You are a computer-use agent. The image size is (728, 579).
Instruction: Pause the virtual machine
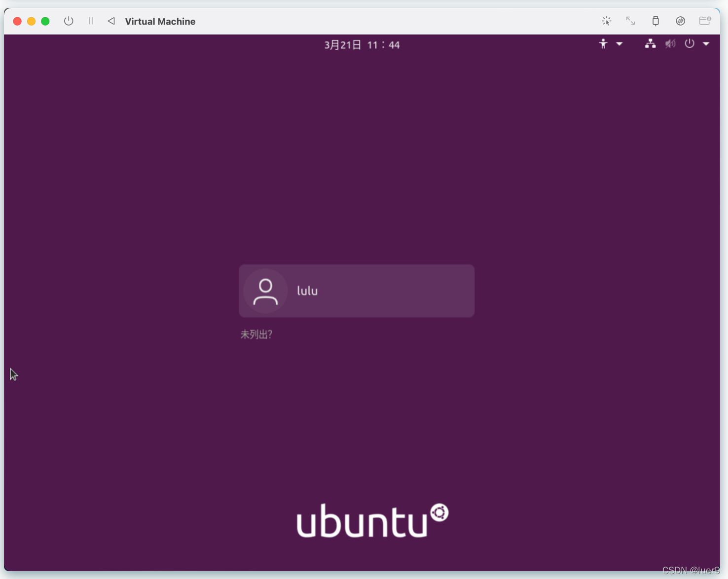pos(91,21)
